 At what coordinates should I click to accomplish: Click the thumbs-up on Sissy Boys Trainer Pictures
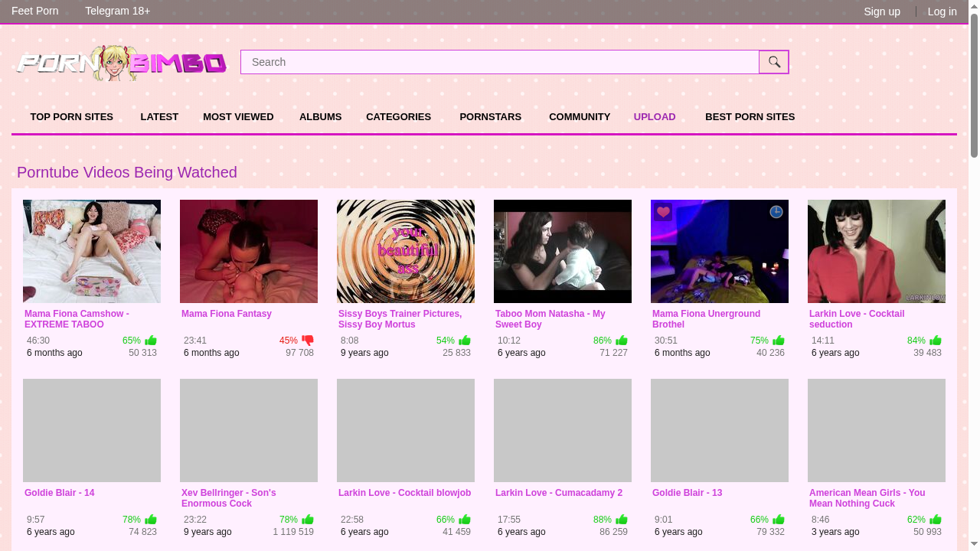coord(464,340)
